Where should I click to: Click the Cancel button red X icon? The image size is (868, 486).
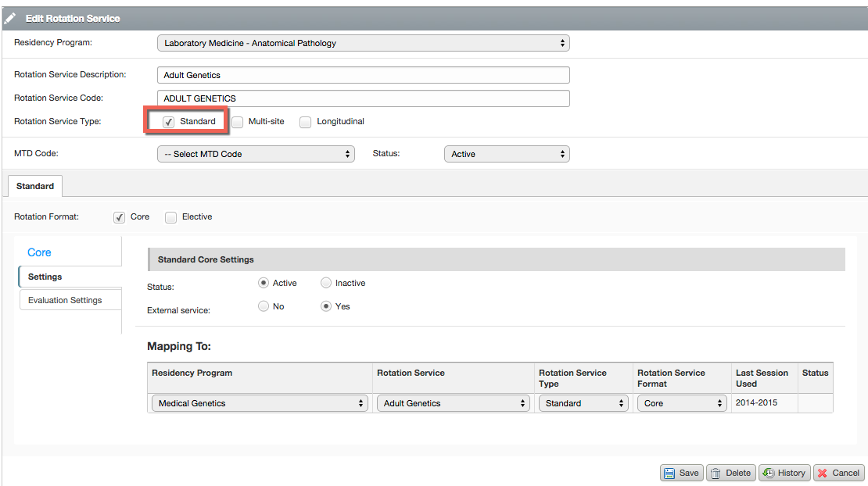coord(823,473)
